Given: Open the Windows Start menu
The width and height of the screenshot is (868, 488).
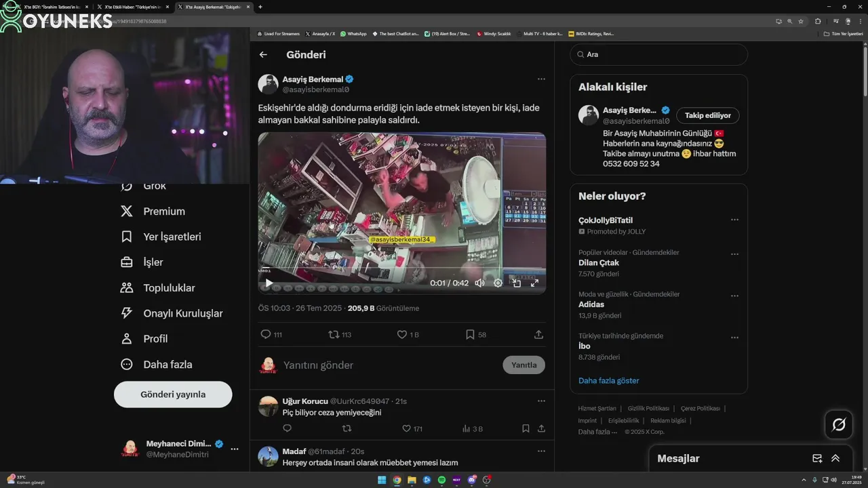Looking at the screenshot, I should [x=382, y=480].
